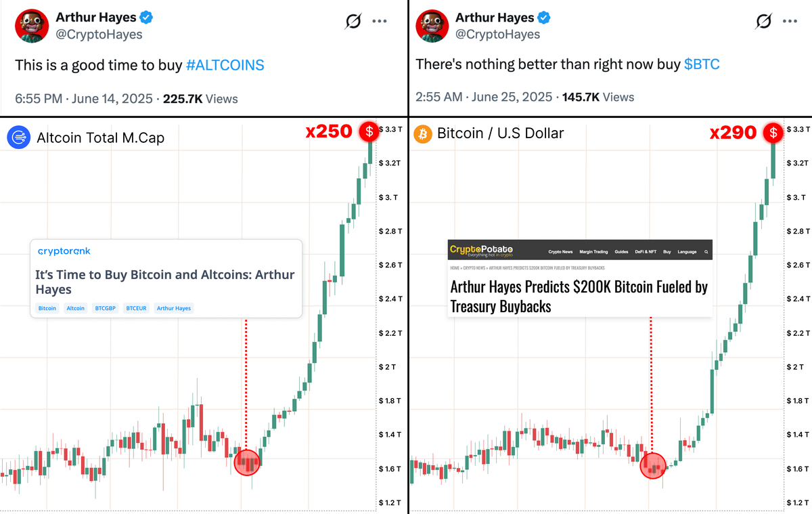Screen dimensions: 812x514
Task: Click the orange Bitcoin logo on right chart
Action: [x=422, y=133]
